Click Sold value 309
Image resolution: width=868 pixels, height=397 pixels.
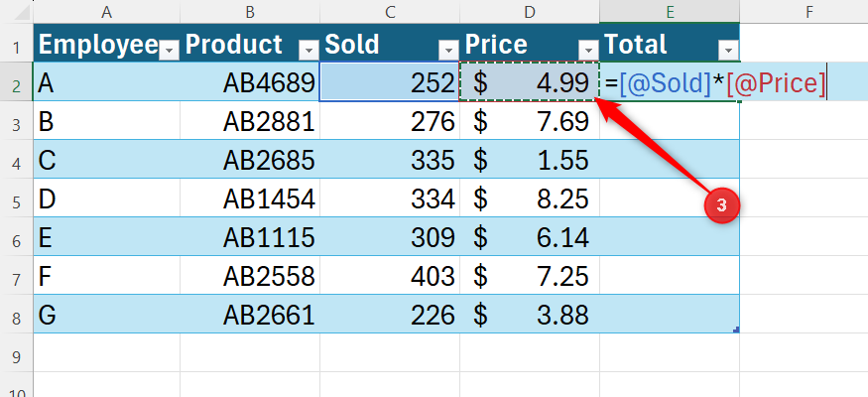pos(390,236)
